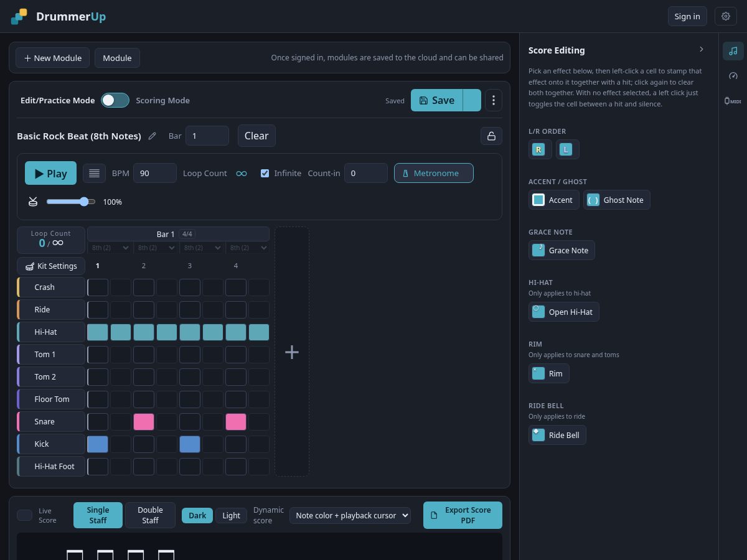Collapse the Score Editing panel chevron
The height and width of the screenshot is (560, 747).
(x=702, y=50)
